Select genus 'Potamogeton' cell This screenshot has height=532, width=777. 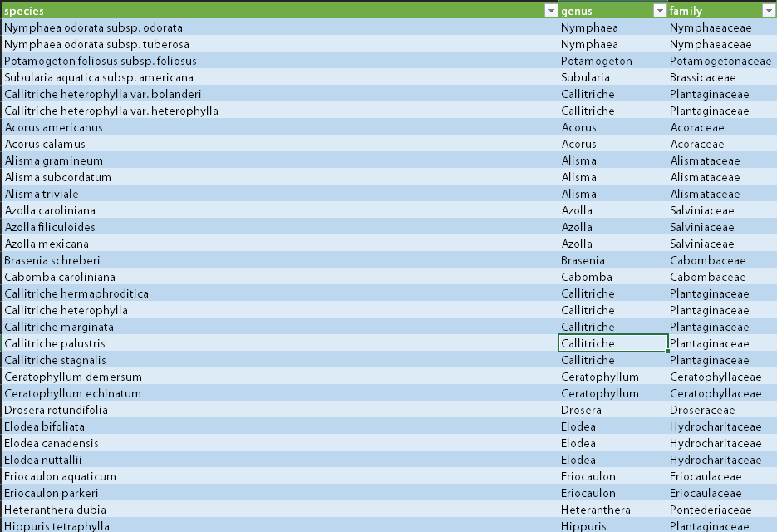coord(613,61)
